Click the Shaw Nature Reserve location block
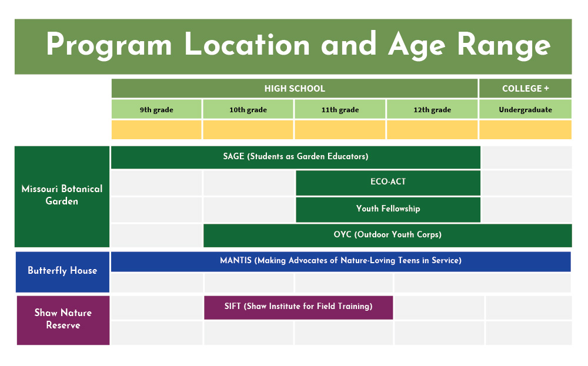This screenshot has width=588, height=366. pos(63,320)
